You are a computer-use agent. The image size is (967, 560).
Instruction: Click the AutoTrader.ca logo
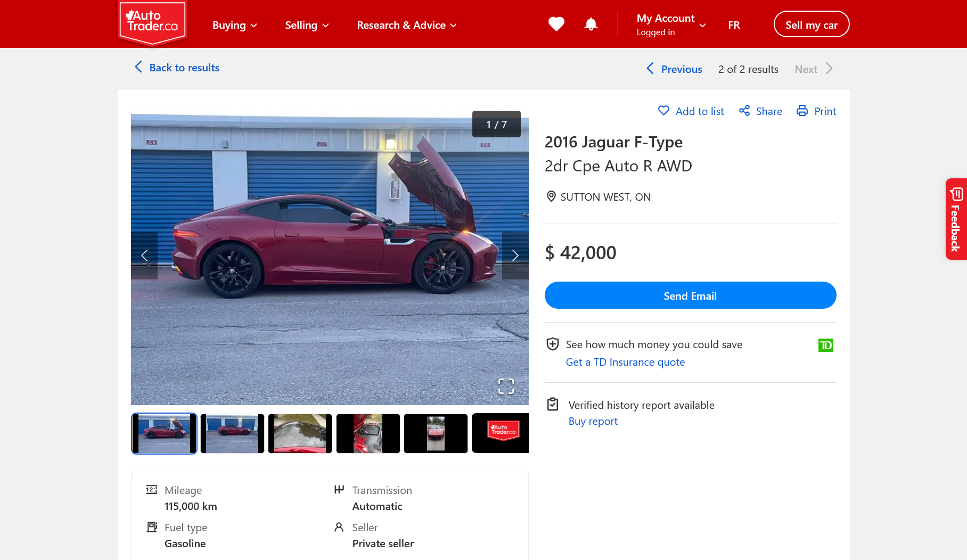[x=152, y=22]
